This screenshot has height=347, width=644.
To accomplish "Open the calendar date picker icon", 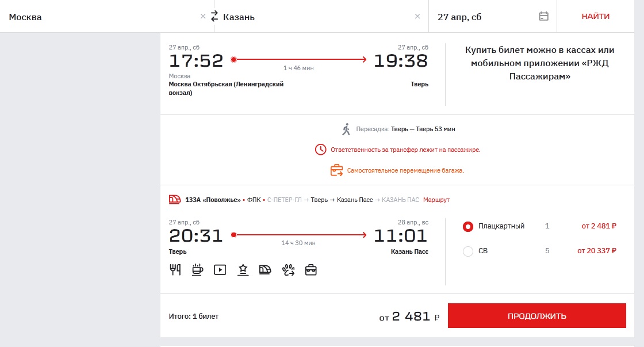I will [543, 16].
